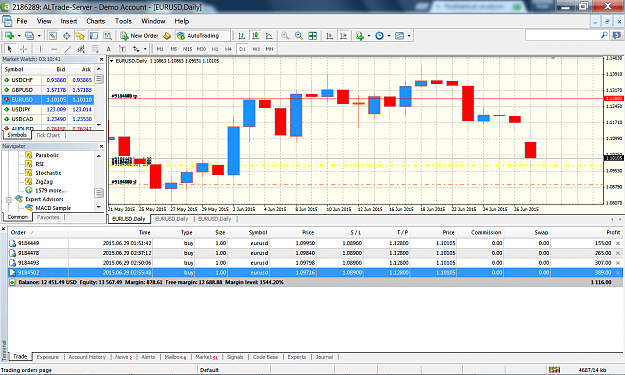This screenshot has width=625, height=375.
Task: Open the chart EURUSD,Daily title dropdown triangle
Action: [112, 61]
